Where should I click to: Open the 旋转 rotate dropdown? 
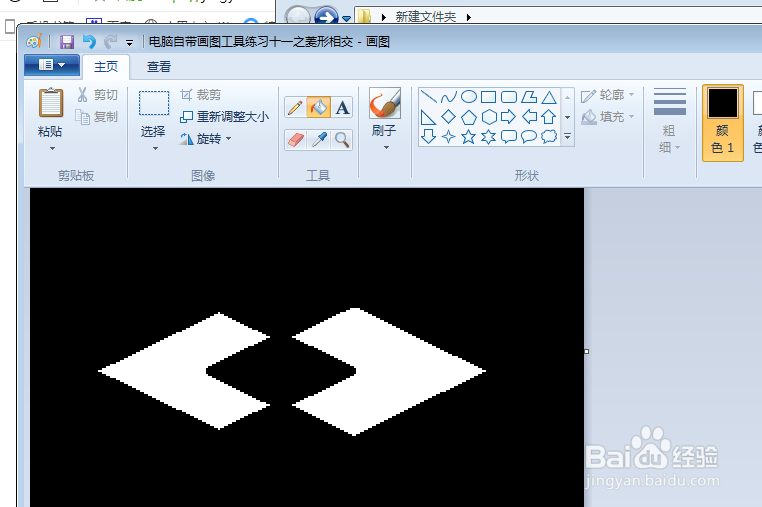click(206, 139)
